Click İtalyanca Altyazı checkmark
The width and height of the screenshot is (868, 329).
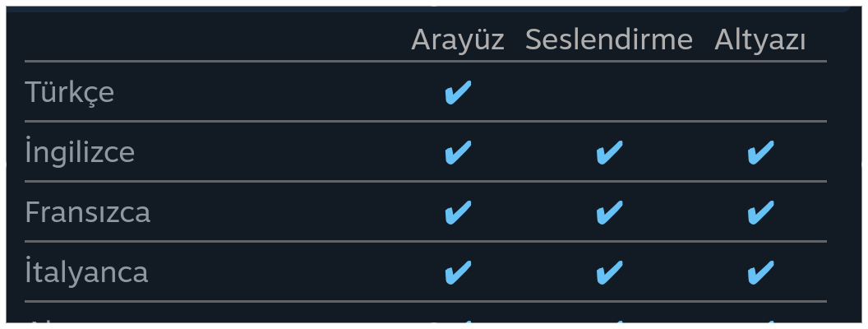click(760, 272)
